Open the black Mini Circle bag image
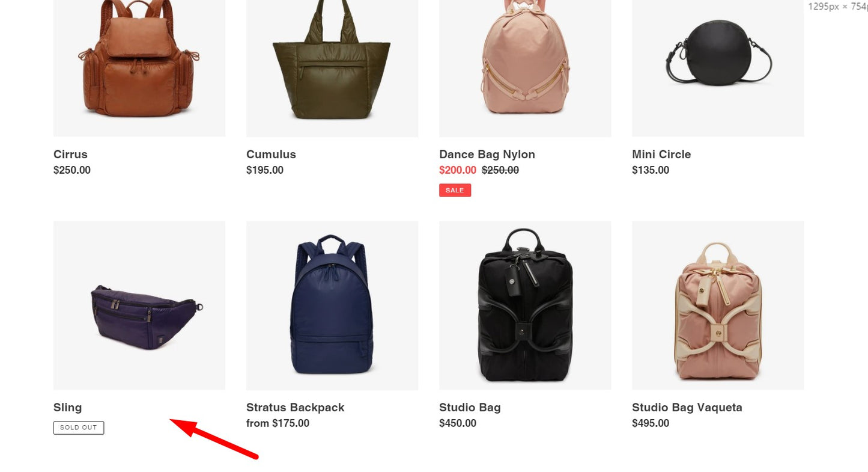The width and height of the screenshot is (868, 472). (x=718, y=68)
